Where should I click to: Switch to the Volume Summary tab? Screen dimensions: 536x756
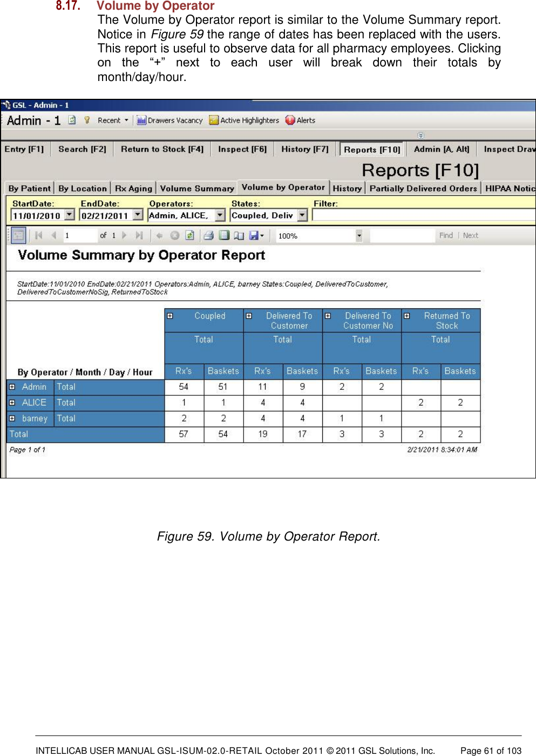(196, 187)
